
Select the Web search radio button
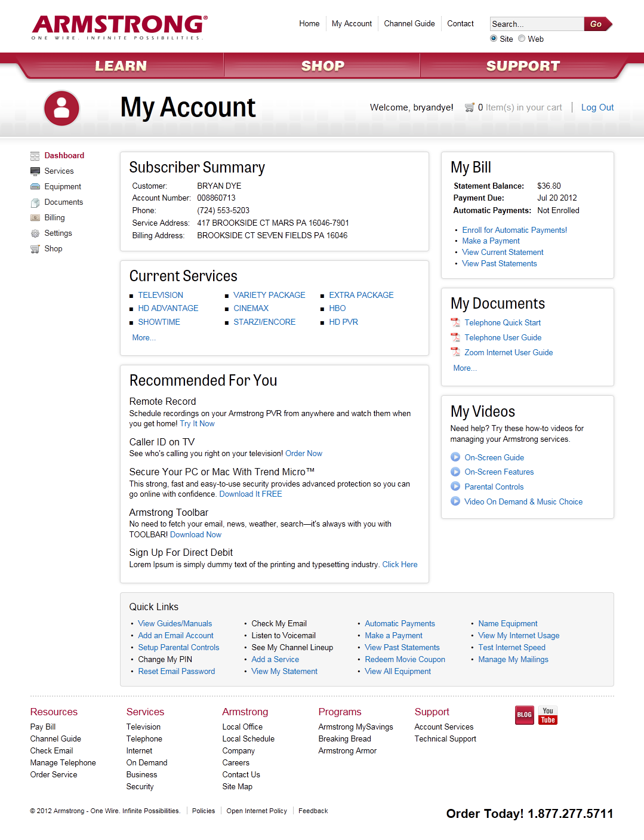[522, 39]
